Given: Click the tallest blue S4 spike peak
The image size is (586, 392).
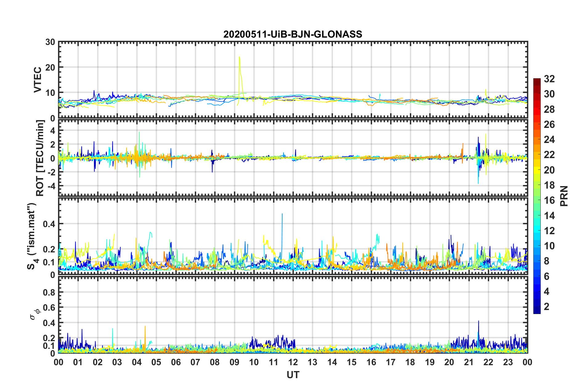Looking at the screenshot, I should [x=282, y=214].
